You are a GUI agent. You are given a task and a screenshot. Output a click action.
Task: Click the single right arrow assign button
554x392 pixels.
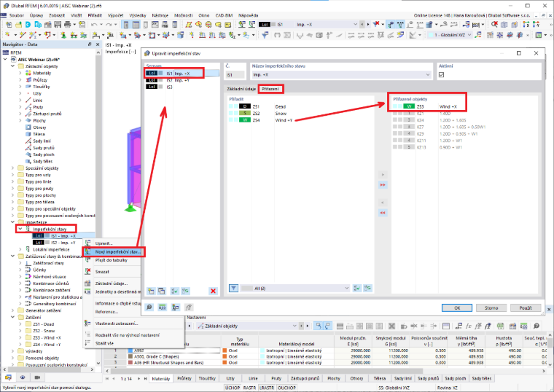point(383,175)
